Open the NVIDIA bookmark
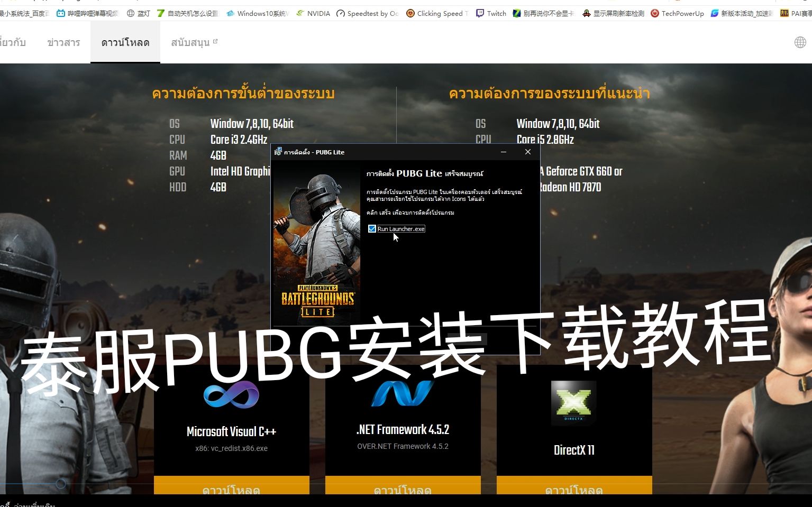Screen dimensions: 812x507 click(x=313, y=13)
